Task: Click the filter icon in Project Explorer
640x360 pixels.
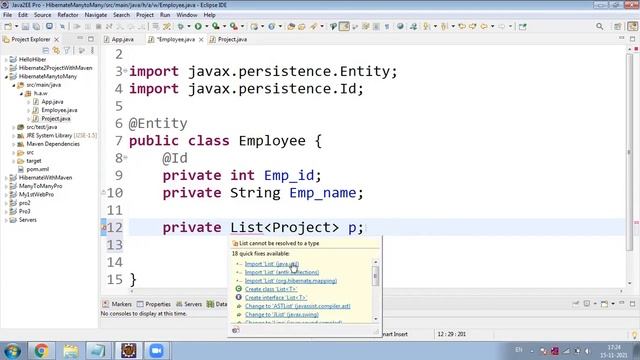Action: (x=67, y=51)
